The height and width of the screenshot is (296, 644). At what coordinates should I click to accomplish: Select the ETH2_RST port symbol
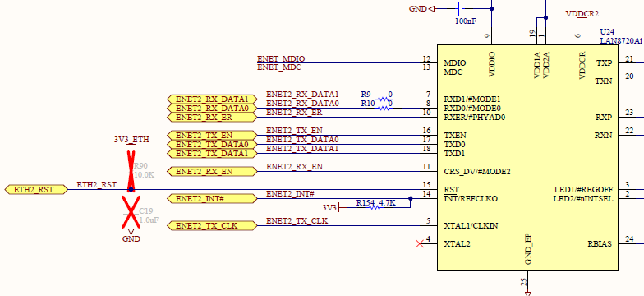coord(36,189)
